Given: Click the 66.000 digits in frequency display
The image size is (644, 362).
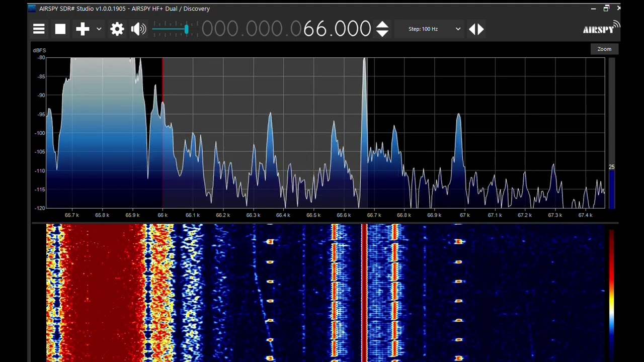Looking at the screenshot, I should point(337,29).
